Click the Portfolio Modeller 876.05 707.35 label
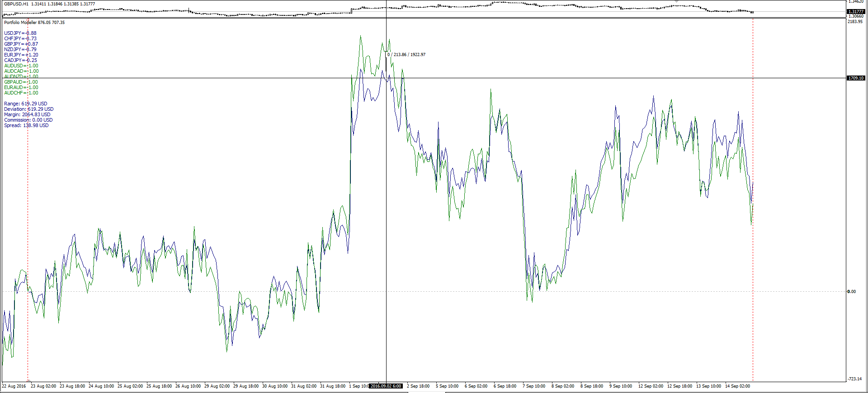Viewport: 868px width, 393px height. (x=34, y=22)
